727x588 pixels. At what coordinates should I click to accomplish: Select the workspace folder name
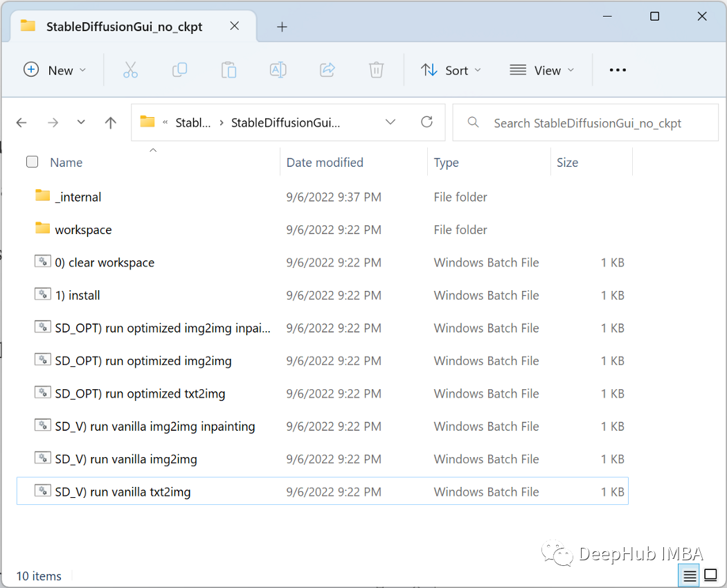tap(84, 230)
